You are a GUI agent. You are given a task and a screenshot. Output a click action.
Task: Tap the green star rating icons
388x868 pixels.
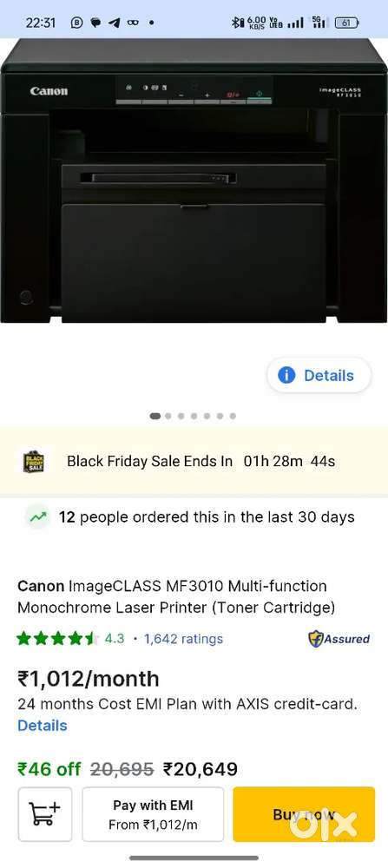[57, 639]
